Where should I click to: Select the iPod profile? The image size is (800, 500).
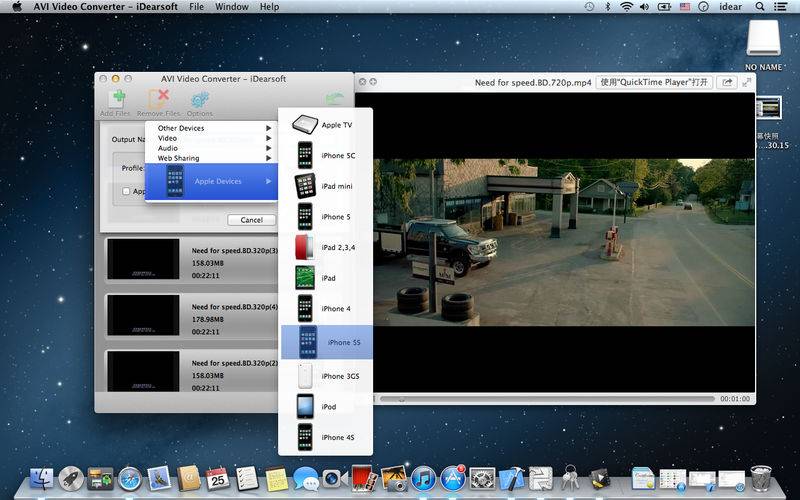pos(326,407)
